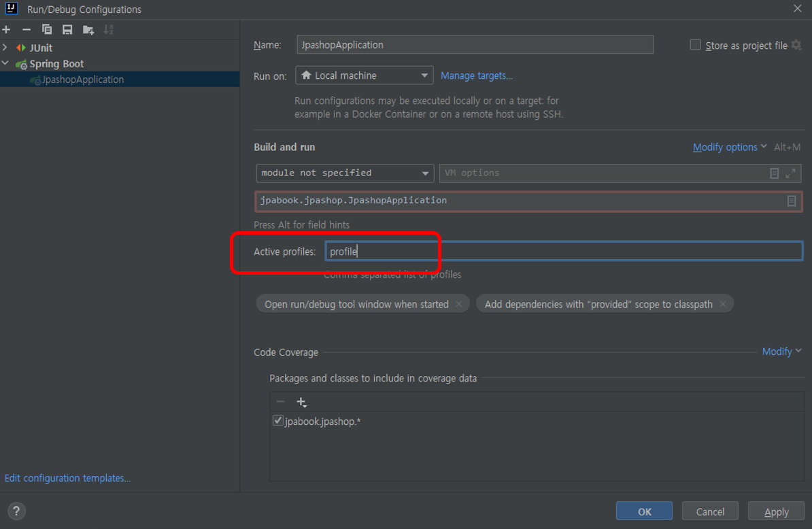Add a coverage package or class pattern
Image resolution: width=812 pixels, height=529 pixels.
click(301, 402)
